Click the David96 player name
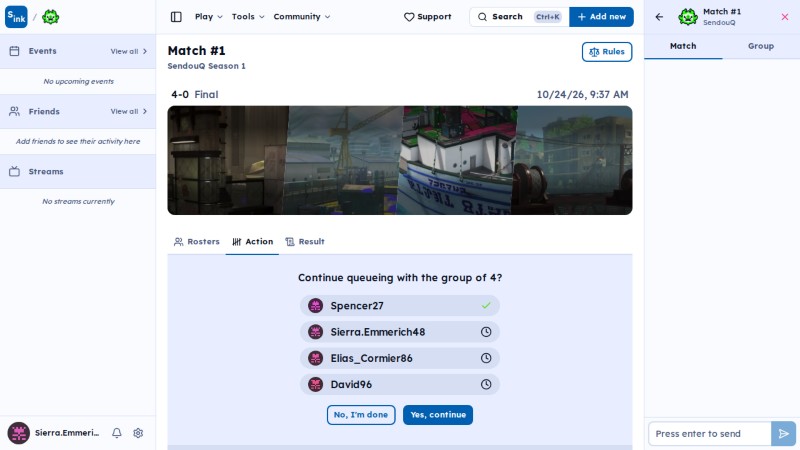Screen dimensions: 800x450 pyautogui.click(x=351, y=385)
